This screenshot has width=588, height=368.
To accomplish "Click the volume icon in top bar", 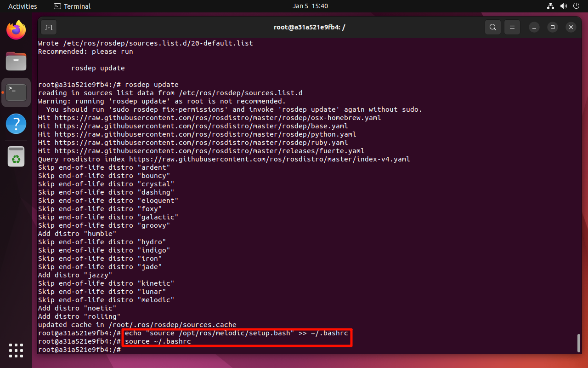I will [x=563, y=6].
